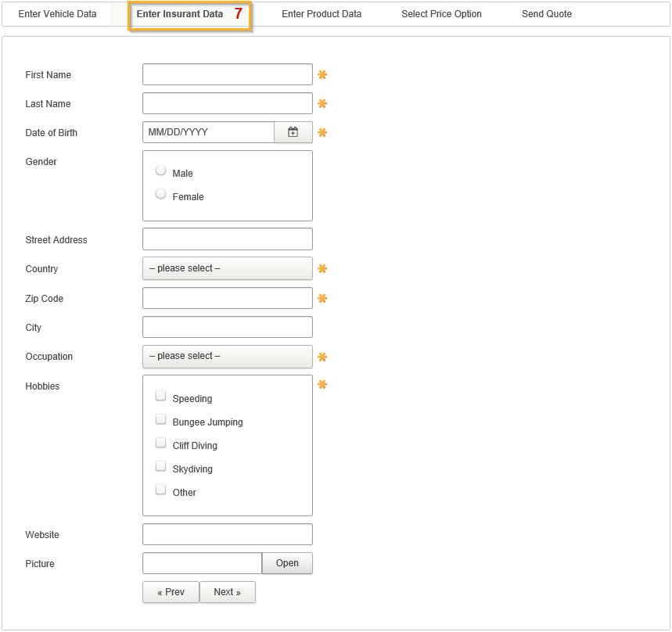Click the Next button
The image size is (672, 632).
pos(228,592)
